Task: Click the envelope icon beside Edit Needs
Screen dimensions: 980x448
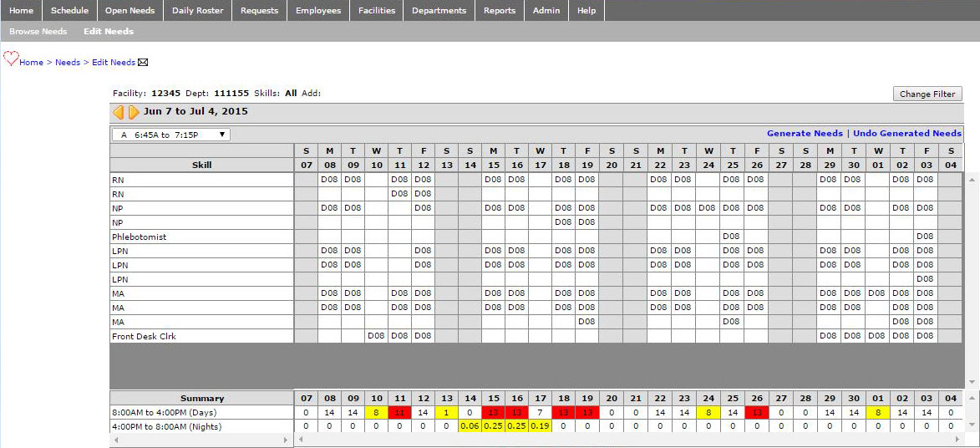Action: click(x=143, y=63)
